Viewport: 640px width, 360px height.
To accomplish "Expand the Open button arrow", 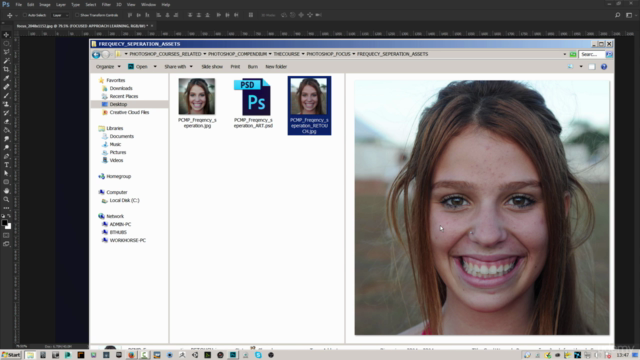I will pyautogui.click(x=155, y=67).
